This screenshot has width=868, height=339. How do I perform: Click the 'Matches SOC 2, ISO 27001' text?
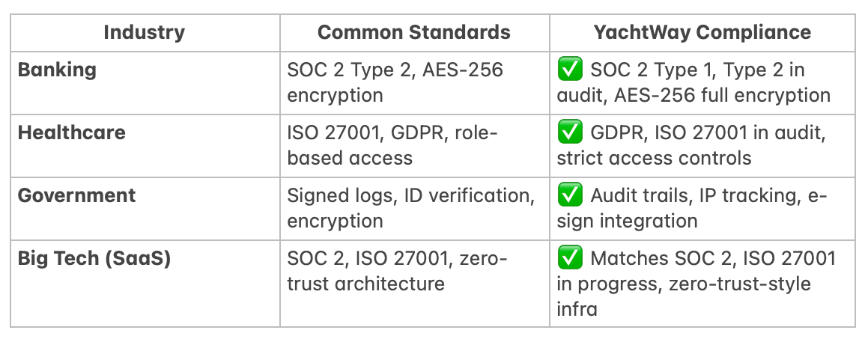pyautogui.click(x=712, y=259)
